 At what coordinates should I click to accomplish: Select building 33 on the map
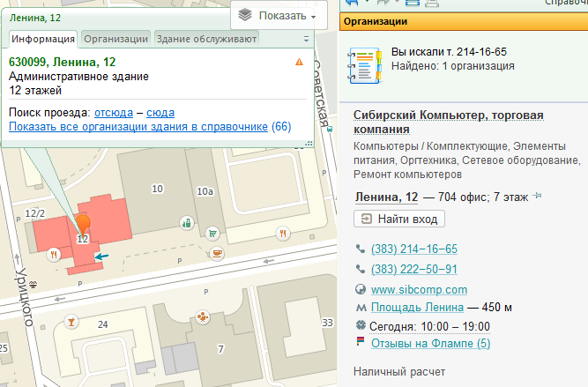coord(327,323)
